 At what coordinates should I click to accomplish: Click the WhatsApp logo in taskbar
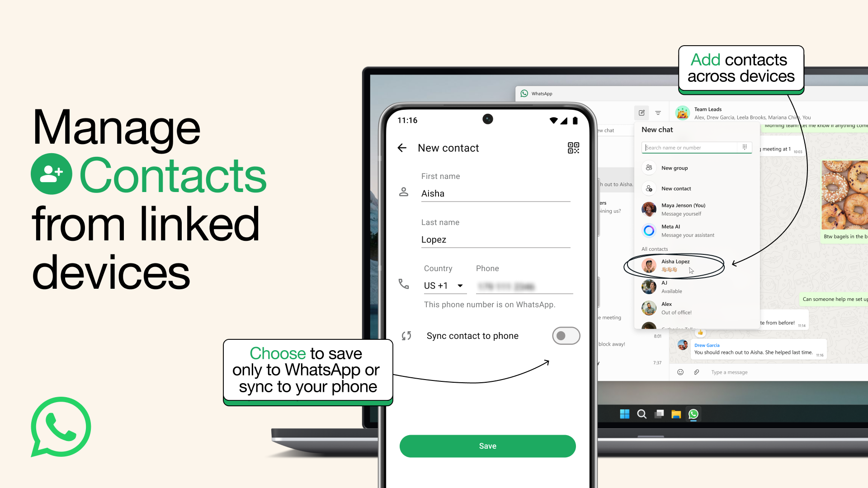tap(693, 413)
